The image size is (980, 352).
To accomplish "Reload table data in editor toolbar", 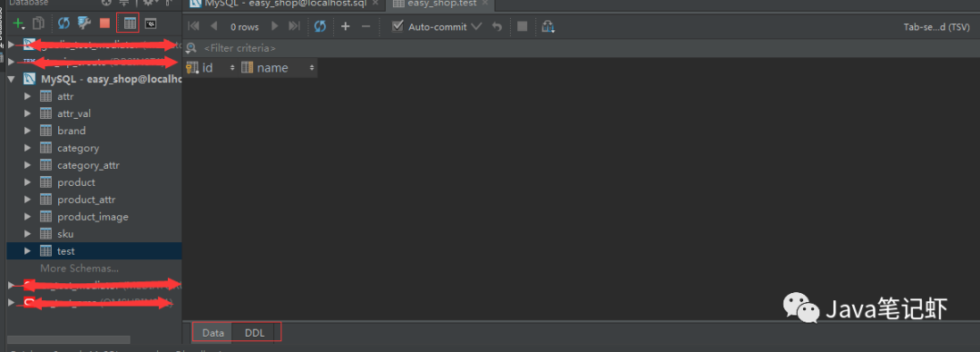I will (x=320, y=26).
